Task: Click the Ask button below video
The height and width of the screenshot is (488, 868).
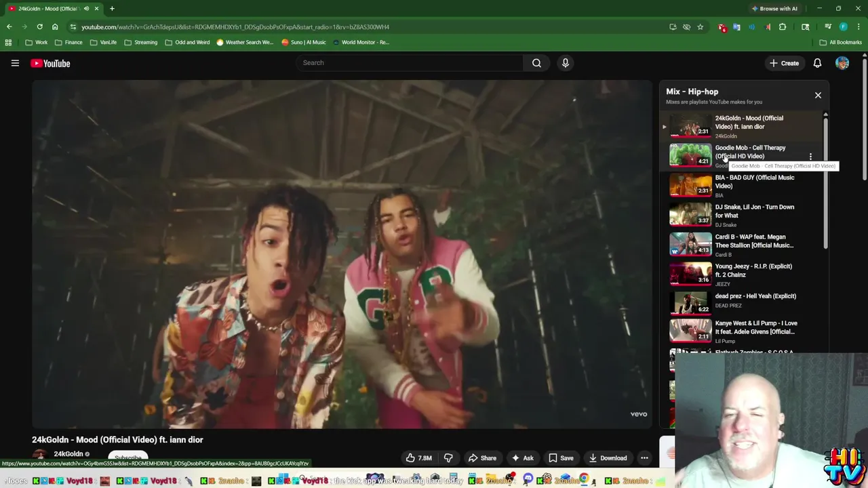Action: tap(523, 458)
